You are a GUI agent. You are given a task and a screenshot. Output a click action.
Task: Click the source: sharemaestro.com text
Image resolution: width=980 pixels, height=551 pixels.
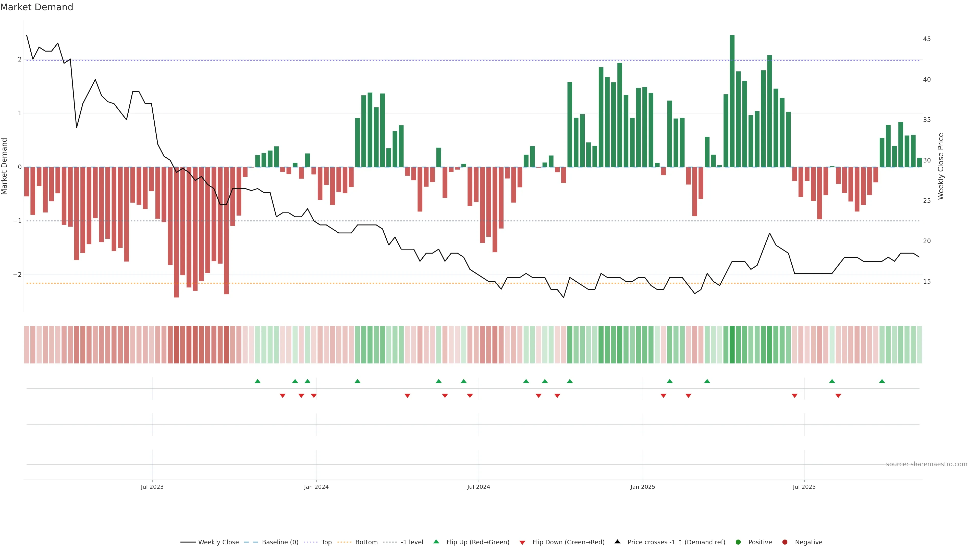pyautogui.click(x=926, y=464)
